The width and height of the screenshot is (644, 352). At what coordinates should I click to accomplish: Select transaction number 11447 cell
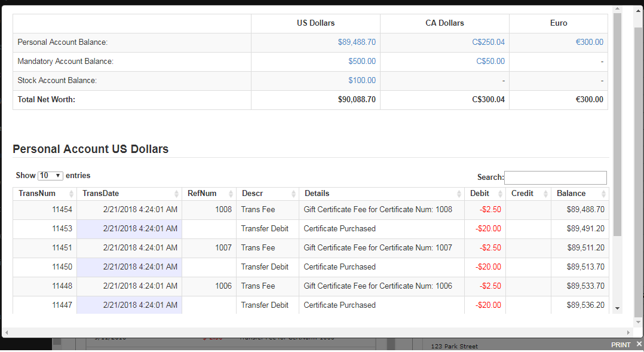coord(45,305)
